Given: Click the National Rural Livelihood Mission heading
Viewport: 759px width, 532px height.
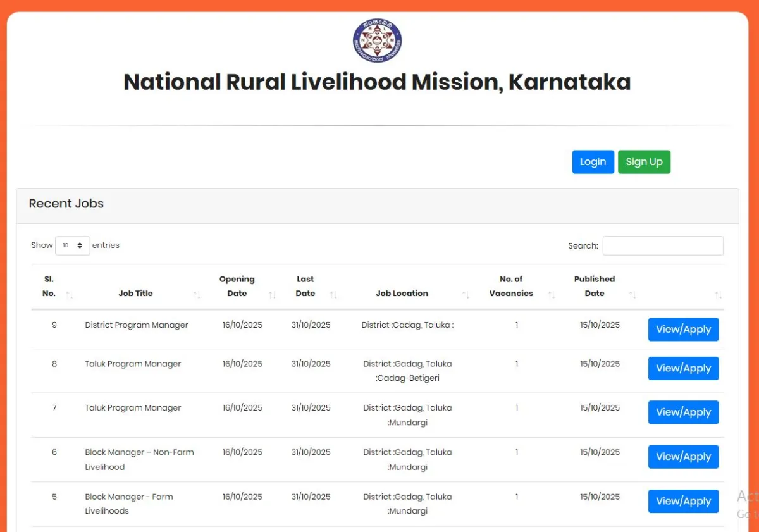Looking at the screenshot, I should 377,82.
